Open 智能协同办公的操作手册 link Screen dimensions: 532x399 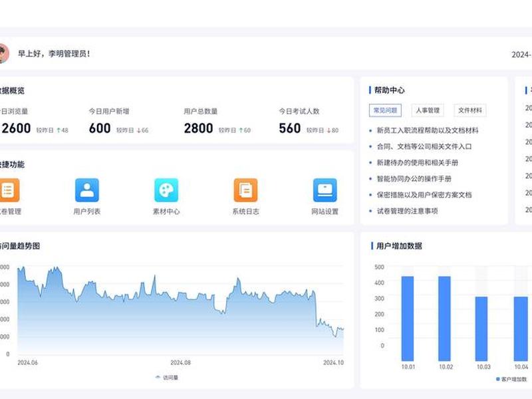414,179
